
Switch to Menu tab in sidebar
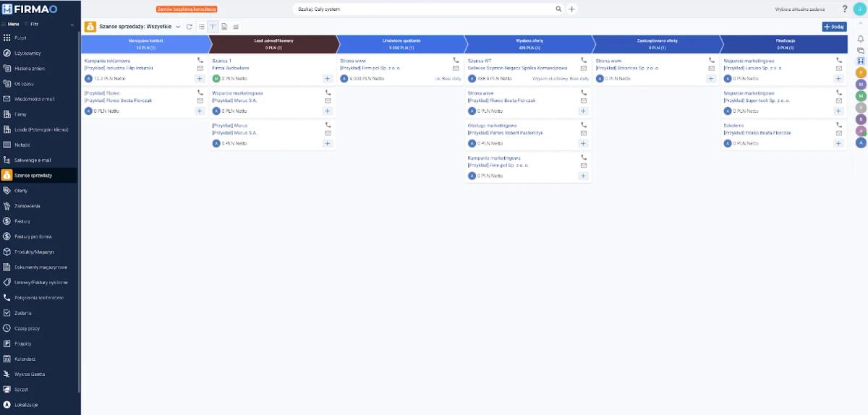pyautogui.click(x=10, y=24)
